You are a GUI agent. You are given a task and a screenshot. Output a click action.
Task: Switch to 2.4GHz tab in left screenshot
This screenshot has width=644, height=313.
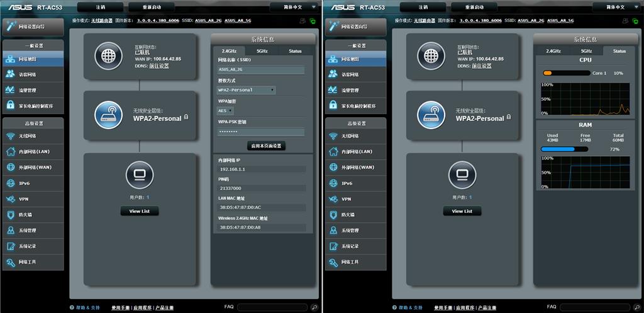(x=230, y=51)
